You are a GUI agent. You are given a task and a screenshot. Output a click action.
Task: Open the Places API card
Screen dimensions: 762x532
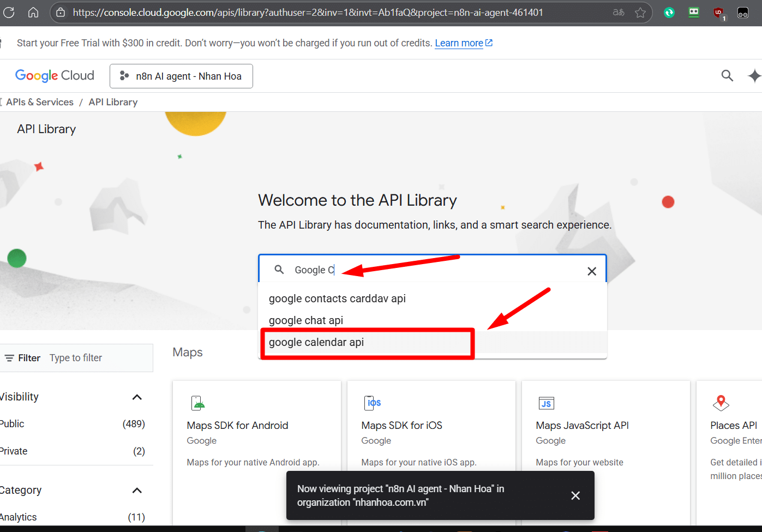pos(729,453)
